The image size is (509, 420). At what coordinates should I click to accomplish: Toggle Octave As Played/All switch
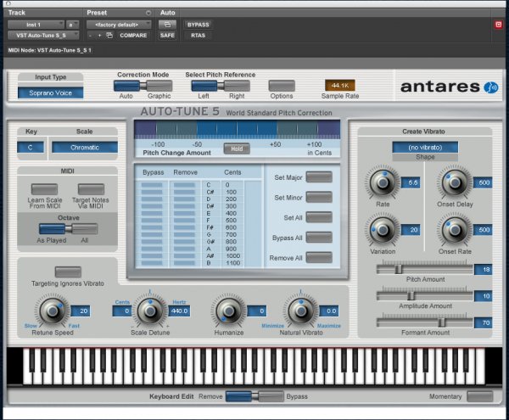68,229
